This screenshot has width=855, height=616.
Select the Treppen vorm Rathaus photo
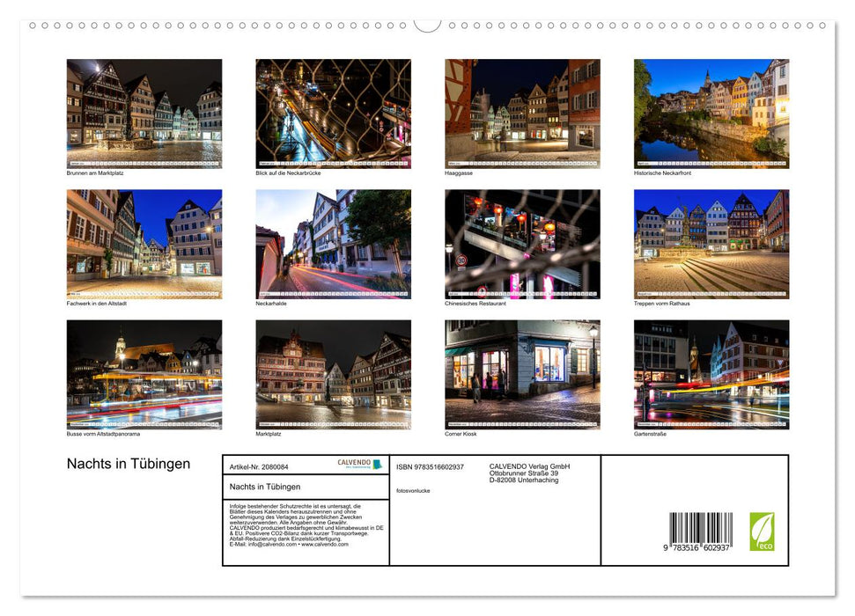coord(711,244)
